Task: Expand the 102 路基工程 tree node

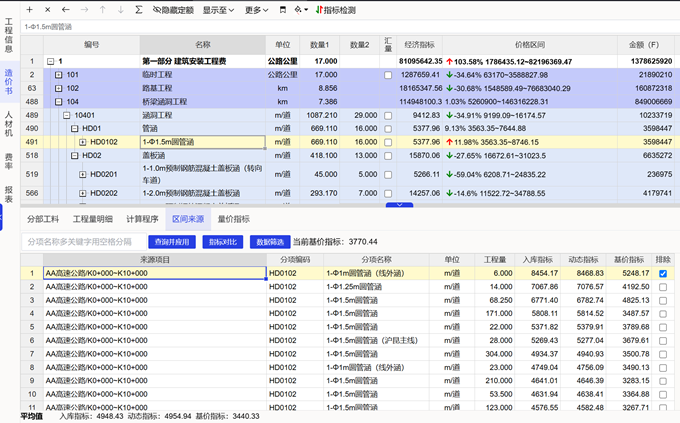Action: point(58,88)
